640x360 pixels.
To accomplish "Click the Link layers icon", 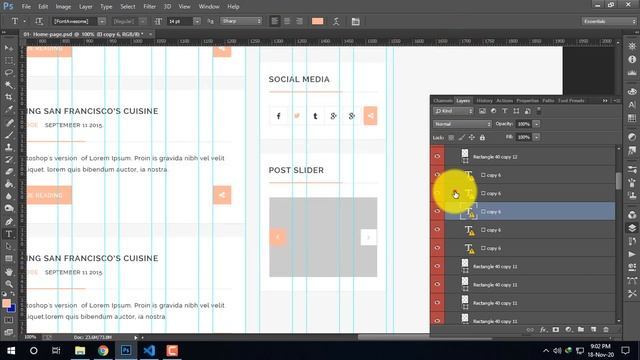I will click(530, 330).
